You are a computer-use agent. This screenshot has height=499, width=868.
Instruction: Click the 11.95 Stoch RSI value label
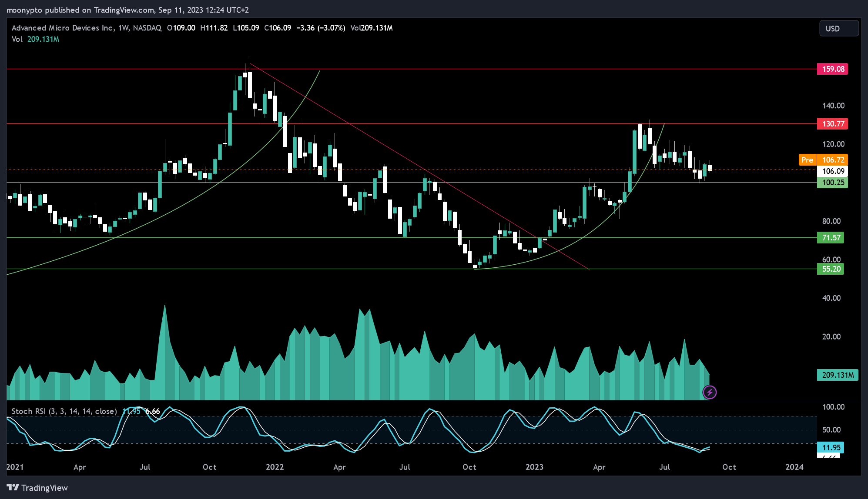click(831, 448)
